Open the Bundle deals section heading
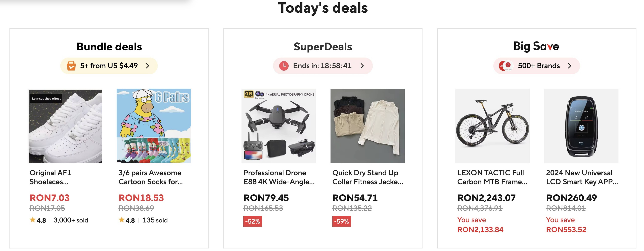 tap(109, 47)
